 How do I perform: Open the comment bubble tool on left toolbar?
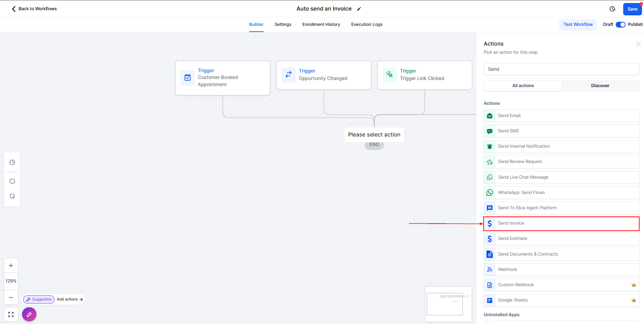tap(12, 181)
